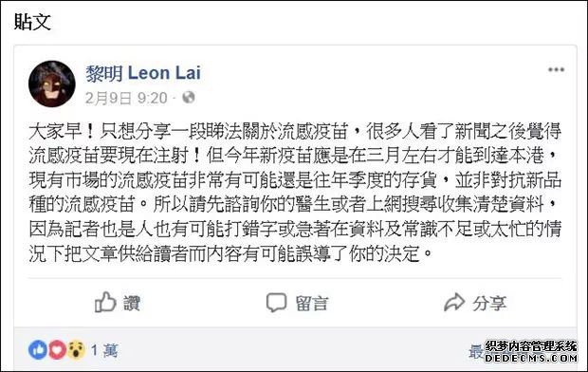
Task: Click the yellow wow-face reaction emoji
Action: coord(76,350)
